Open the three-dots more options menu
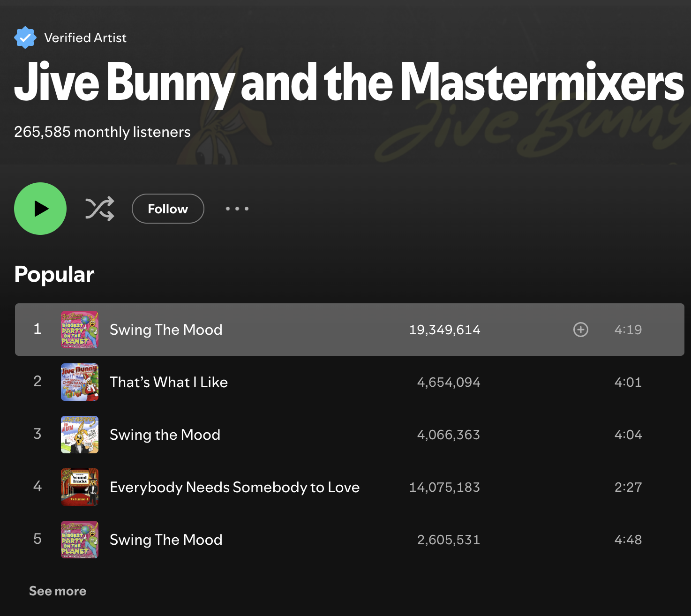Viewport: 691px width, 616px height. (237, 209)
